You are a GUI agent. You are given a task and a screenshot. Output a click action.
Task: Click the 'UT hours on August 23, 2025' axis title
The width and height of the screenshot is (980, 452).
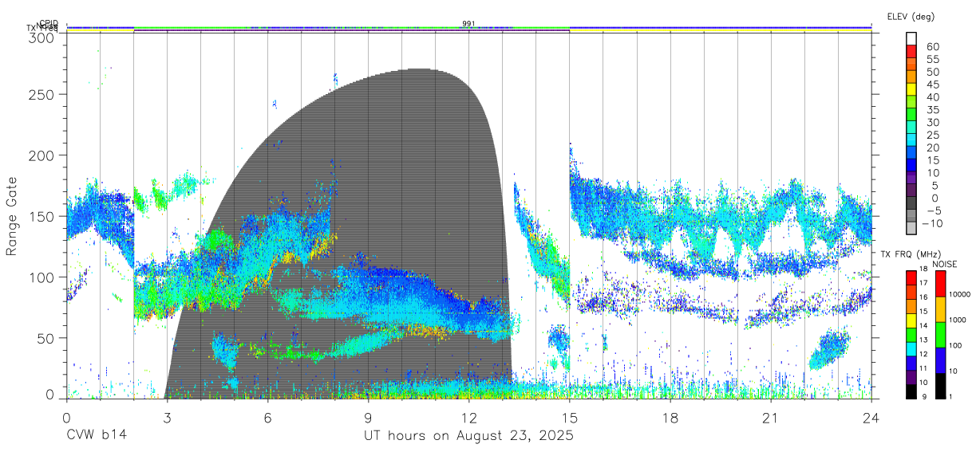[468, 435]
